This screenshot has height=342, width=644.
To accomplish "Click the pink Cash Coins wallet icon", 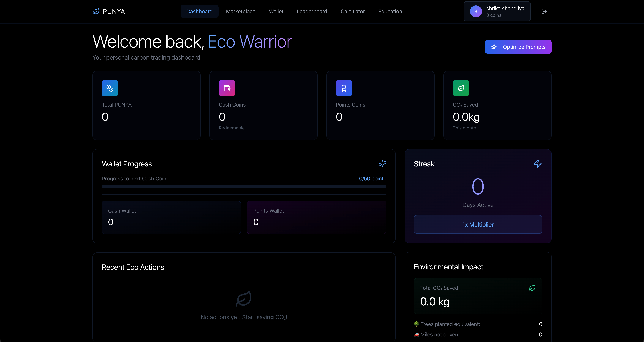I will 227,88.
